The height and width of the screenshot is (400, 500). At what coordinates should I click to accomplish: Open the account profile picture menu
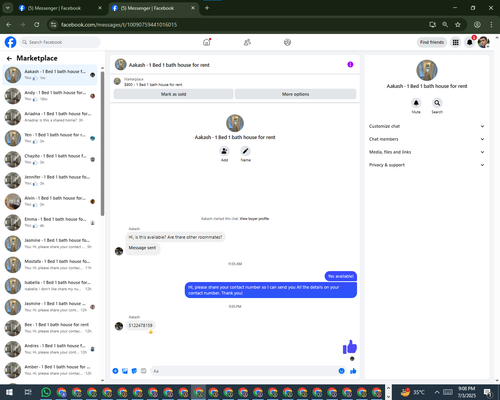click(x=483, y=42)
